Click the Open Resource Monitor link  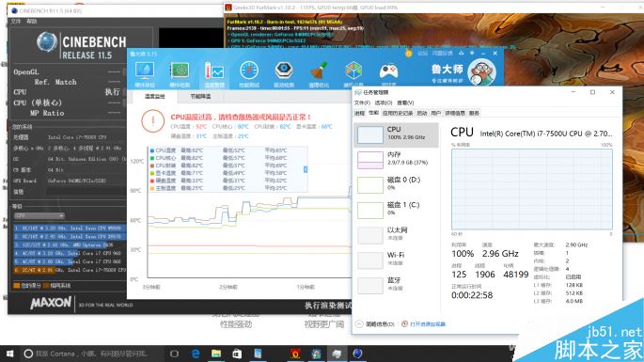click(428, 324)
